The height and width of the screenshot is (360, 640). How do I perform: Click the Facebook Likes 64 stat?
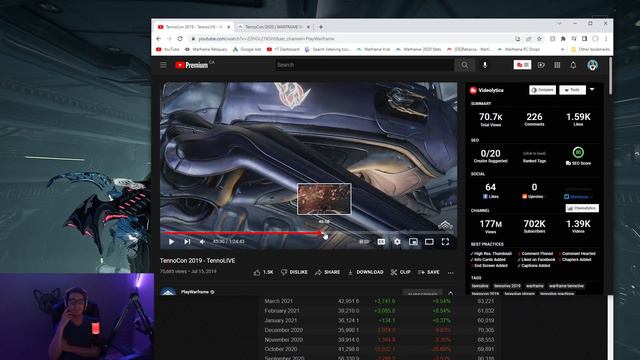point(490,191)
